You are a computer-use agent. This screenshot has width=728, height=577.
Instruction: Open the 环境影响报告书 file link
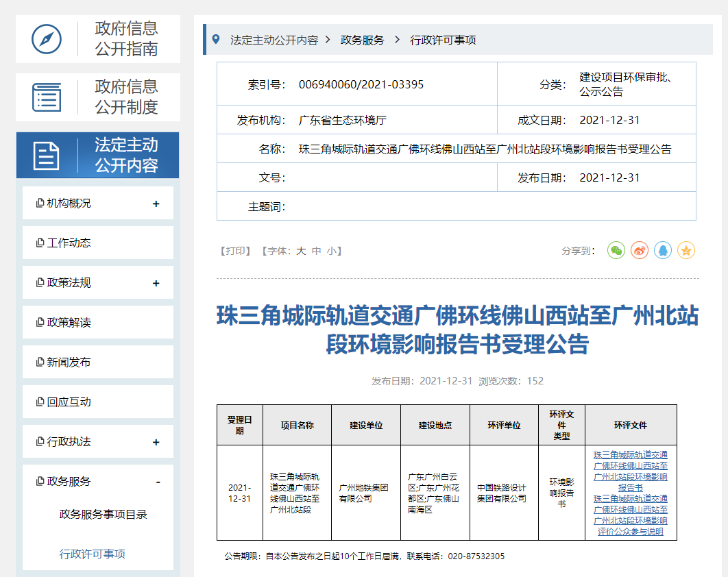tap(630, 471)
